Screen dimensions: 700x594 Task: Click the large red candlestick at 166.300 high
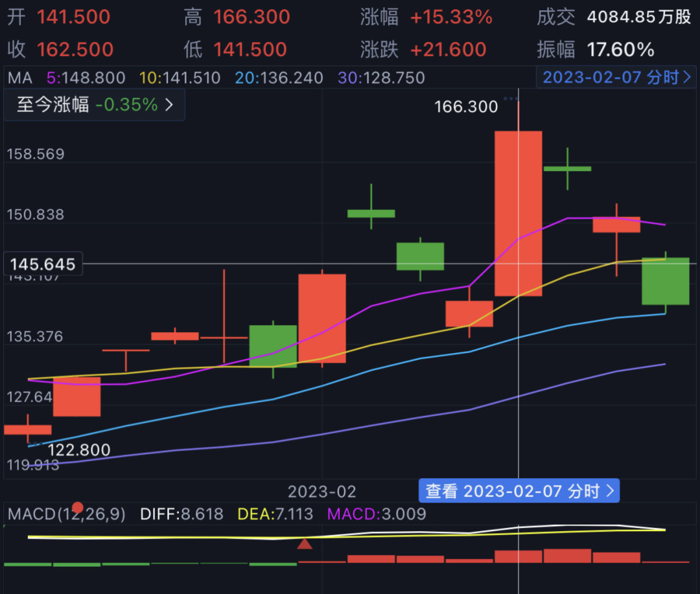[518, 213]
